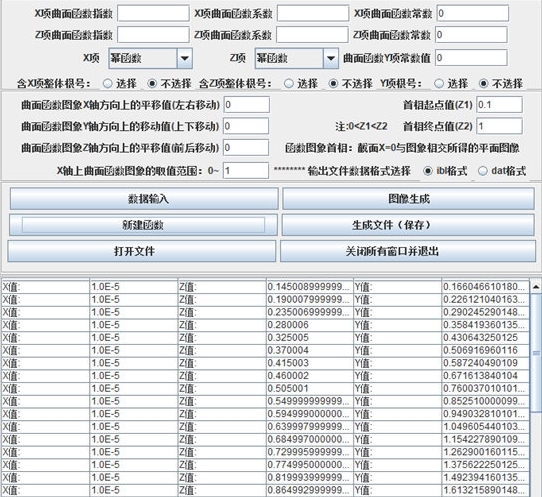Click 生成文件（保存） button
This screenshot has height=497, width=542.
pyautogui.click(x=408, y=225)
